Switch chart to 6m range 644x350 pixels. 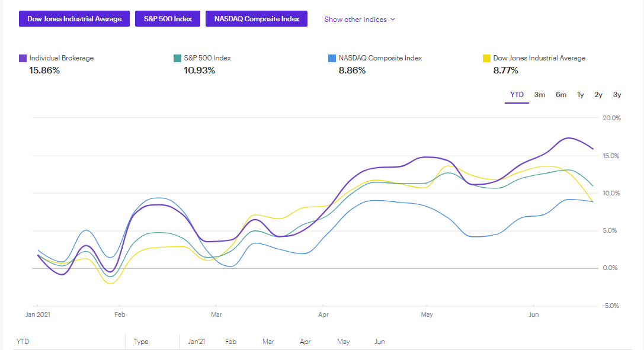click(561, 95)
